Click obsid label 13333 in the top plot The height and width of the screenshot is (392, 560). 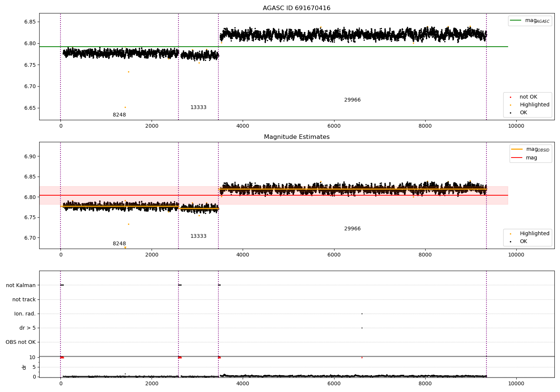coord(198,108)
